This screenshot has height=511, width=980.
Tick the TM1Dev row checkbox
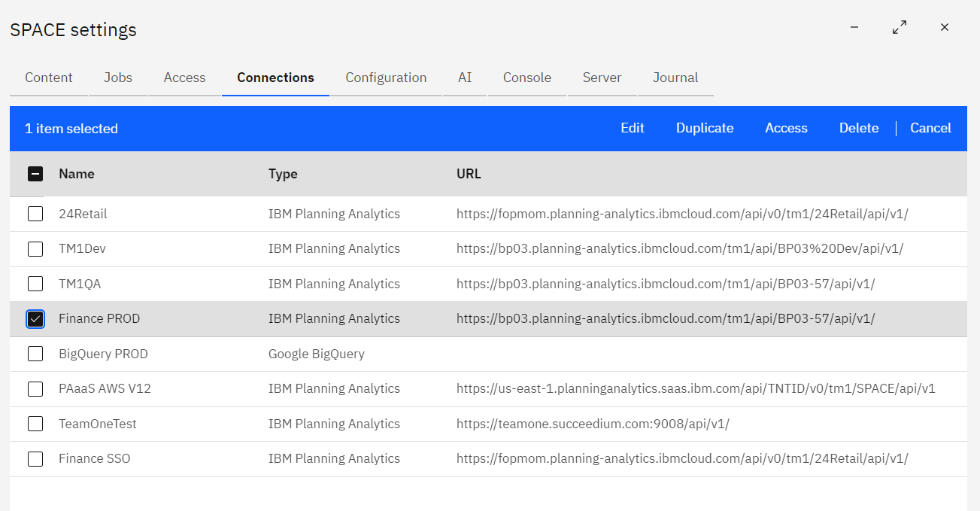[35, 248]
